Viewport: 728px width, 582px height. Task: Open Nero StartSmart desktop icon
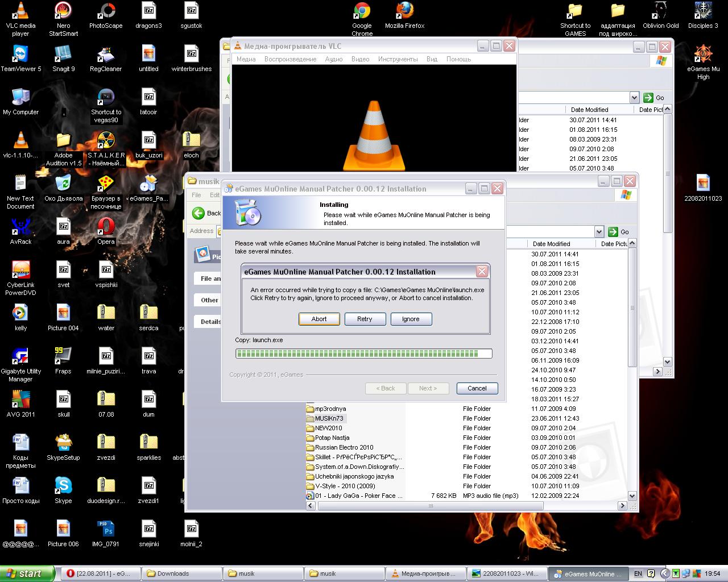(63, 19)
